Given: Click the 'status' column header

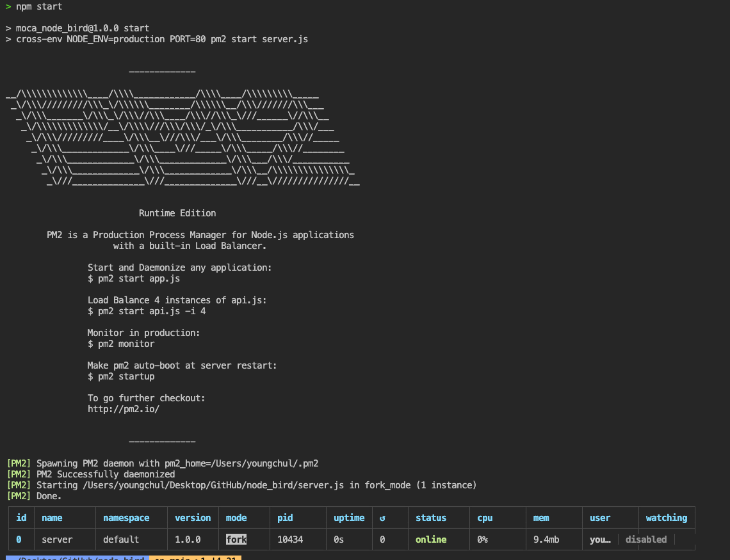Looking at the screenshot, I should (x=431, y=518).
